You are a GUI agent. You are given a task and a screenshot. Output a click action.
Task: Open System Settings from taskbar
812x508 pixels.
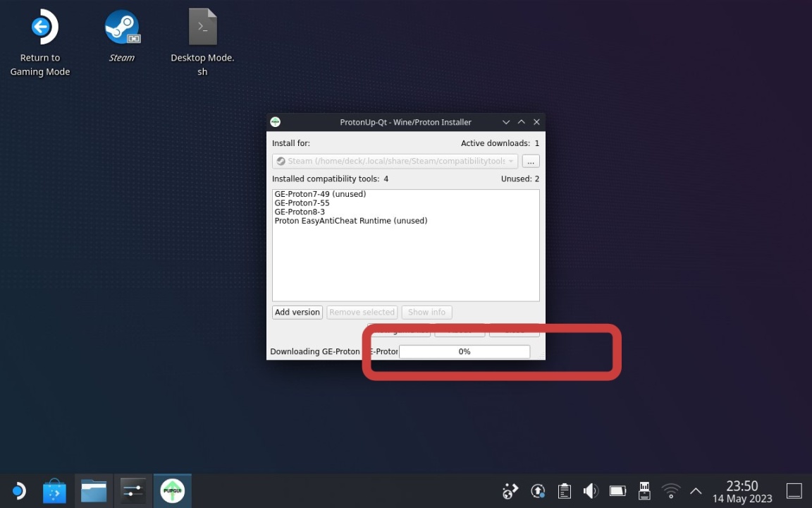(133, 490)
